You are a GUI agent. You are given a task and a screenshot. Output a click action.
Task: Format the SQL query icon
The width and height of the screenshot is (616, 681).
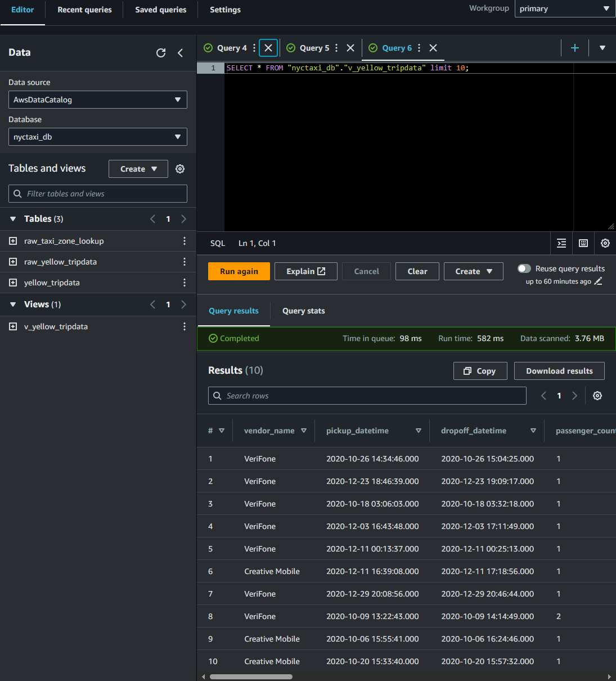coord(561,243)
